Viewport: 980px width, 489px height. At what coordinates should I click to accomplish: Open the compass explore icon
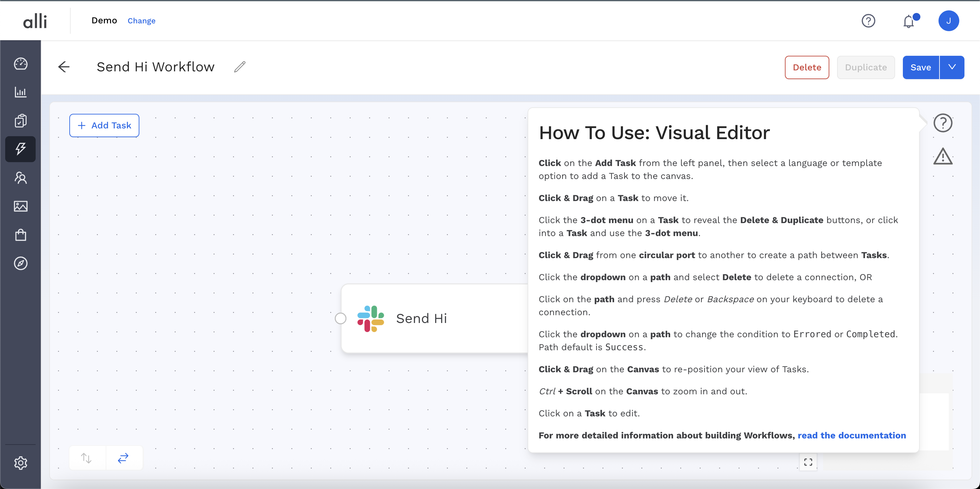tap(20, 263)
